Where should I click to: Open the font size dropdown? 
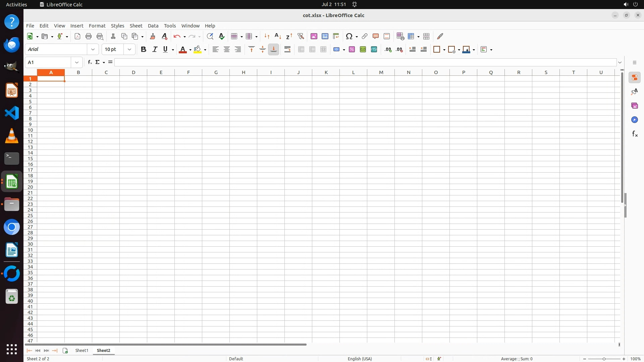(x=129, y=50)
